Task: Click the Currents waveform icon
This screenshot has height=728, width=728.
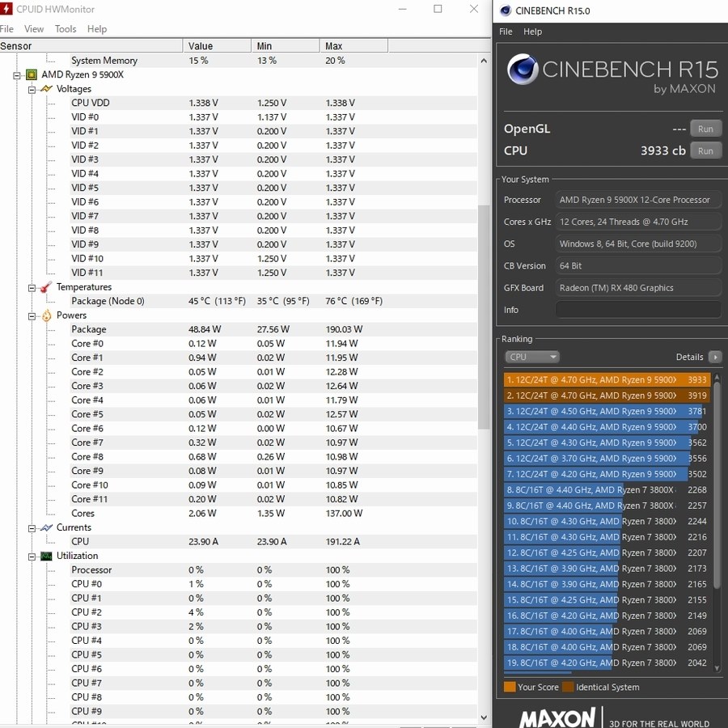Action: pos(46,527)
